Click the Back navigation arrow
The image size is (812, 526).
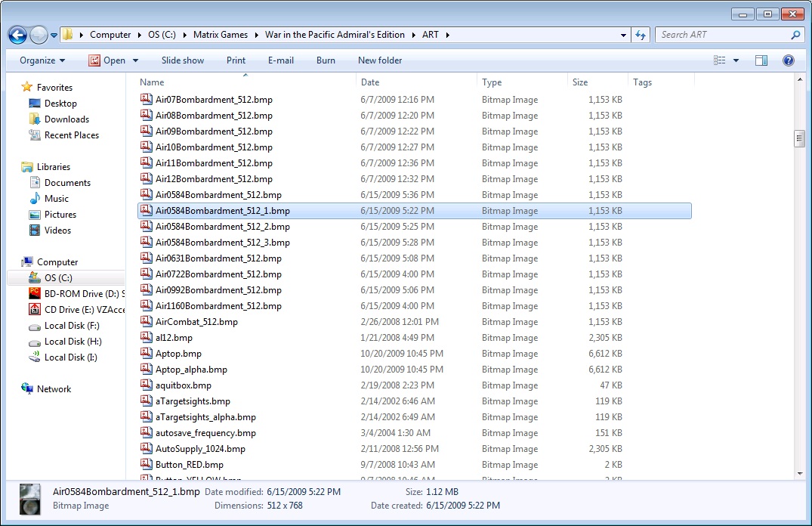click(x=17, y=35)
